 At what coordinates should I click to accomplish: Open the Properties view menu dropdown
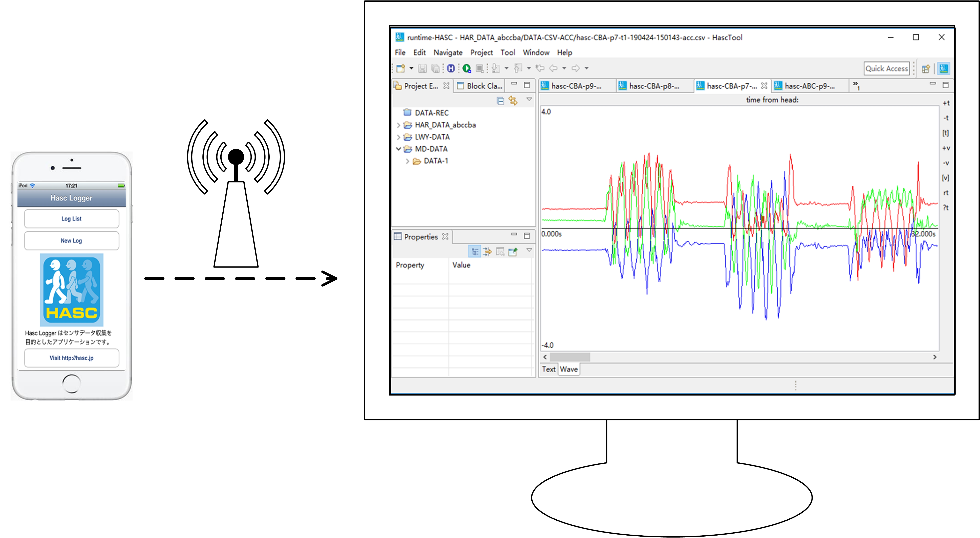point(529,250)
